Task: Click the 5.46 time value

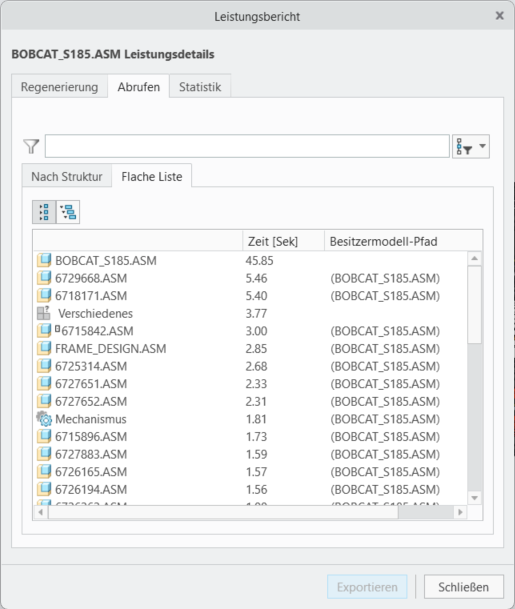Action: [x=256, y=278]
